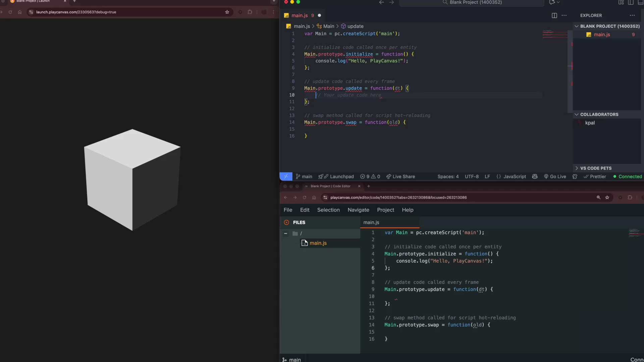
Task: Start the Go Live server
Action: point(555,176)
